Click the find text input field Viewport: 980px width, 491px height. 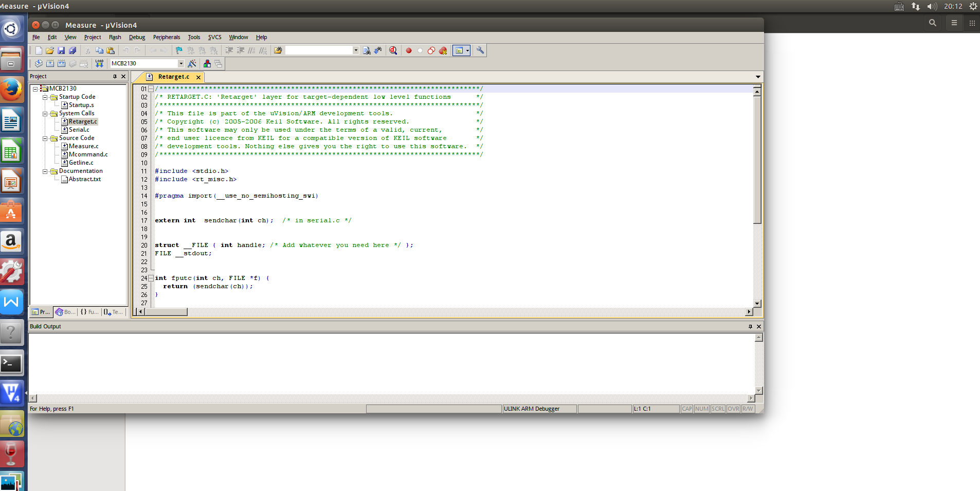[319, 50]
